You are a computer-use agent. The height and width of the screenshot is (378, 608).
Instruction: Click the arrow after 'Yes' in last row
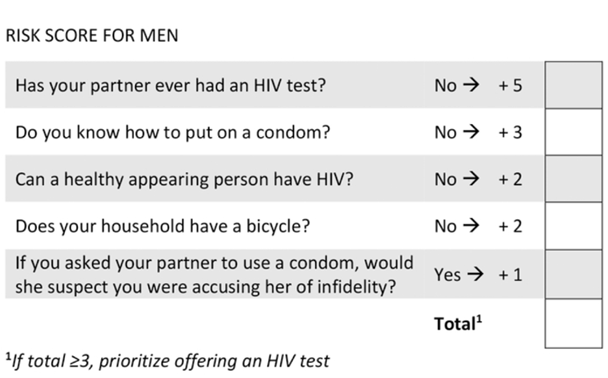point(475,274)
